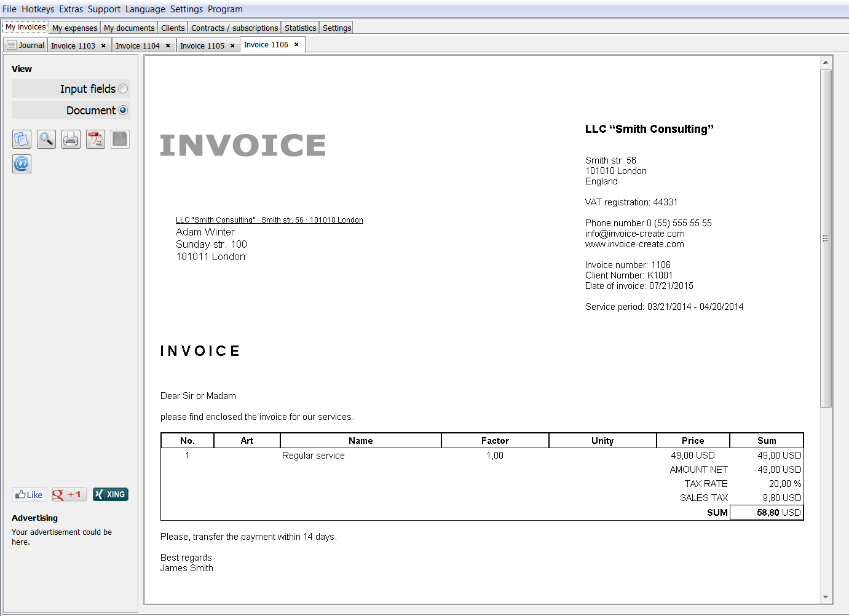Click the scroll down arrow of the document
This screenshot has height=616, width=849.
(x=826, y=597)
